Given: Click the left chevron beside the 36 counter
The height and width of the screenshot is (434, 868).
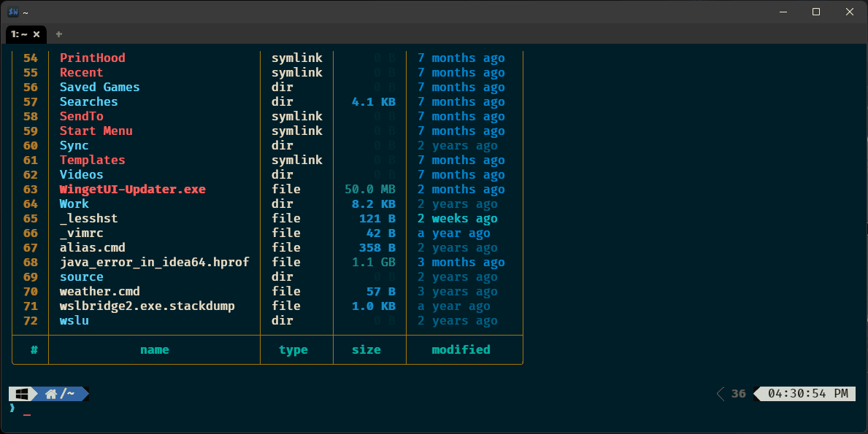Looking at the screenshot, I should click(x=720, y=393).
